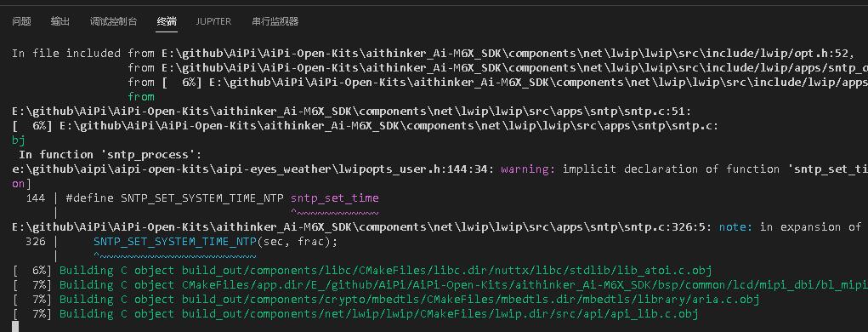
Task: Open the sntp.c:51 file path link
Action: pos(351,111)
